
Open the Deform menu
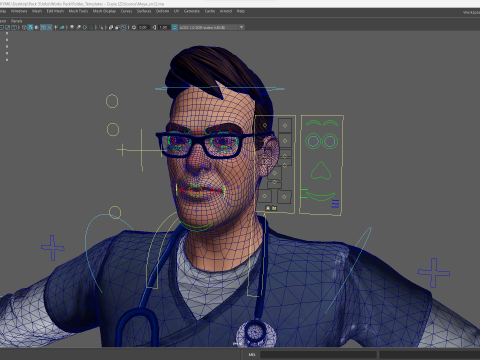point(162,11)
